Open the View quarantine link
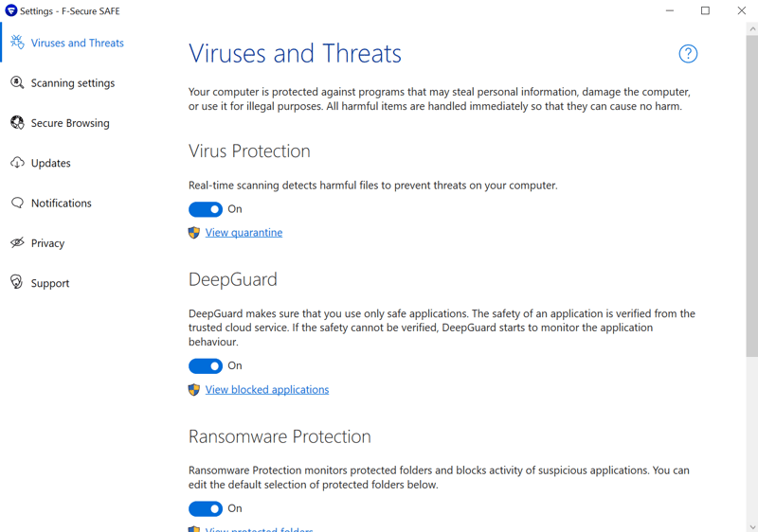This screenshot has width=758, height=532. pyautogui.click(x=244, y=233)
